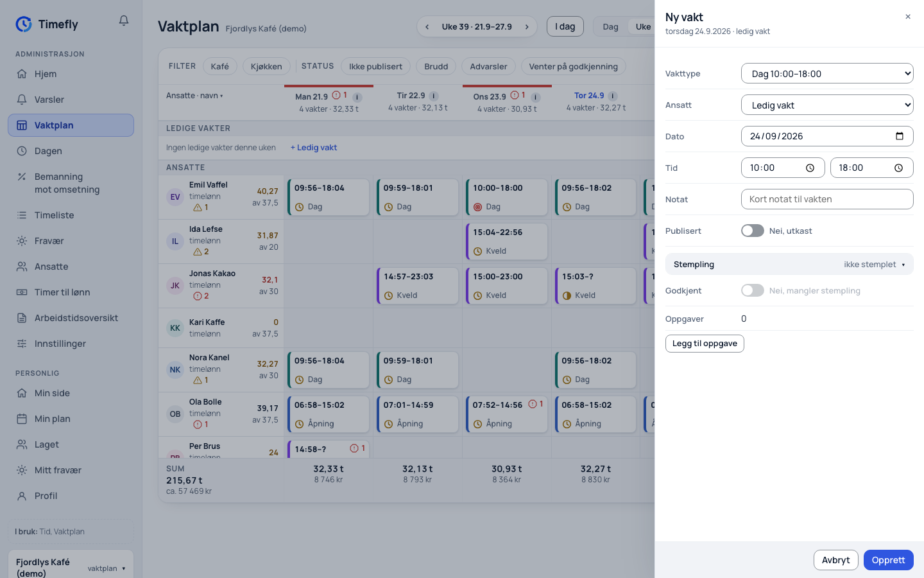Toggle the Advarsler status filter
The image size is (924, 578).
(488, 66)
